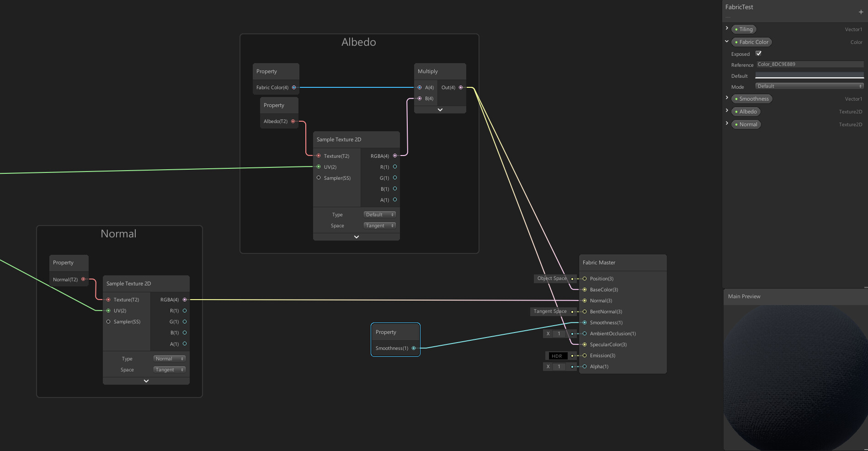Toggle the Exposed checkbox for Fabric Color
This screenshot has width=868, height=451.
(x=759, y=54)
